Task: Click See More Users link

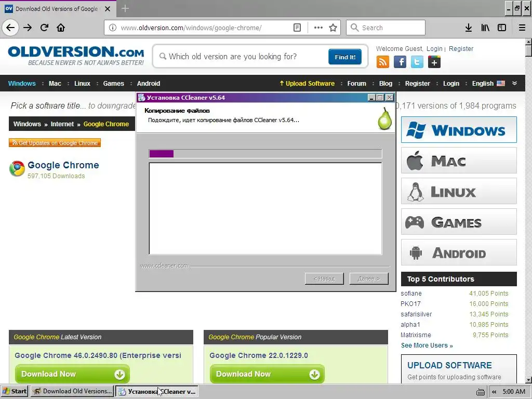Action: click(427, 345)
